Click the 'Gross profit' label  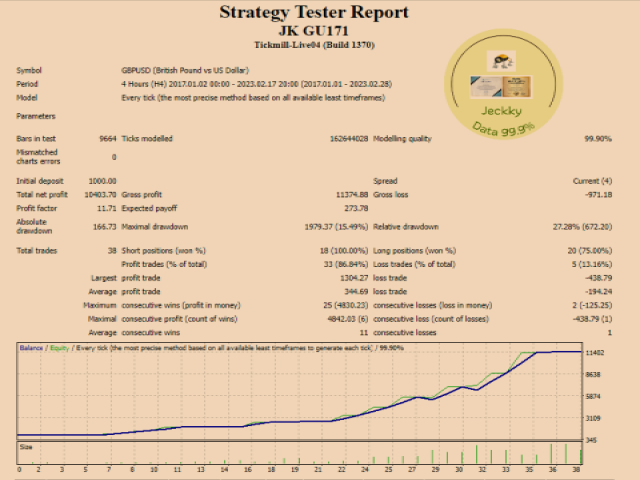[142, 195]
